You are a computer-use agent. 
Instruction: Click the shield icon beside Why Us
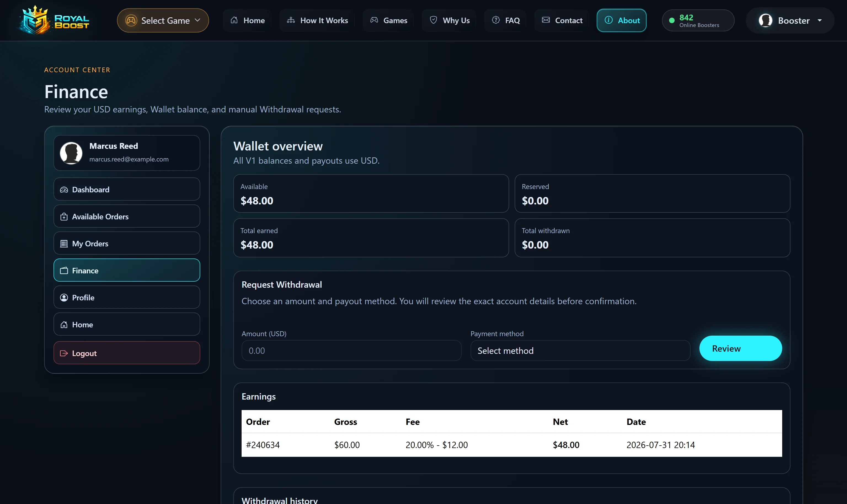pyautogui.click(x=433, y=20)
